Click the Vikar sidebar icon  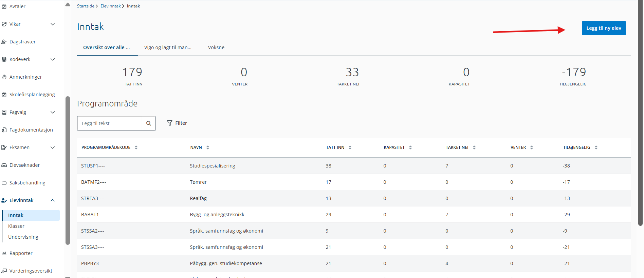(4, 24)
